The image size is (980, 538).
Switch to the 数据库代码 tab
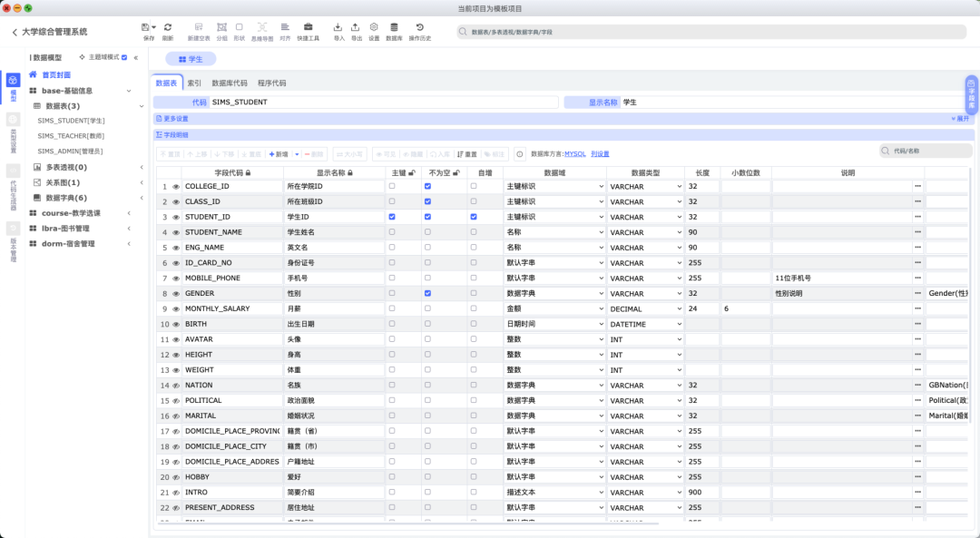pyautogui.click(x=230, y=83)
